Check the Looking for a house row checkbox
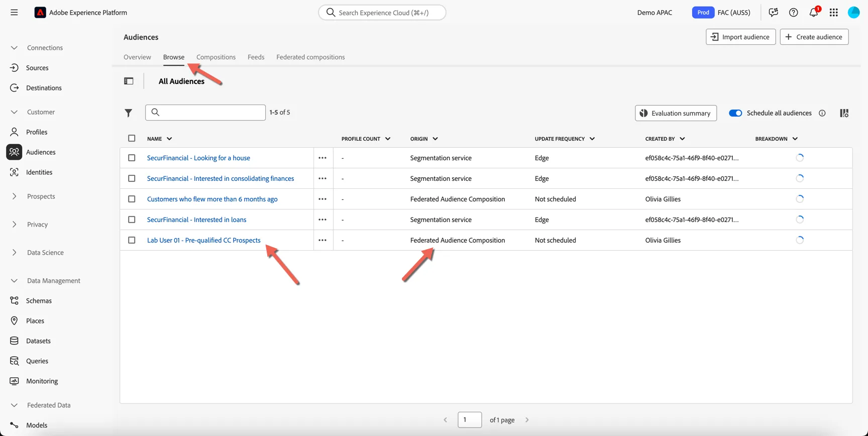868x436 pixels. (x=132, y=158)
